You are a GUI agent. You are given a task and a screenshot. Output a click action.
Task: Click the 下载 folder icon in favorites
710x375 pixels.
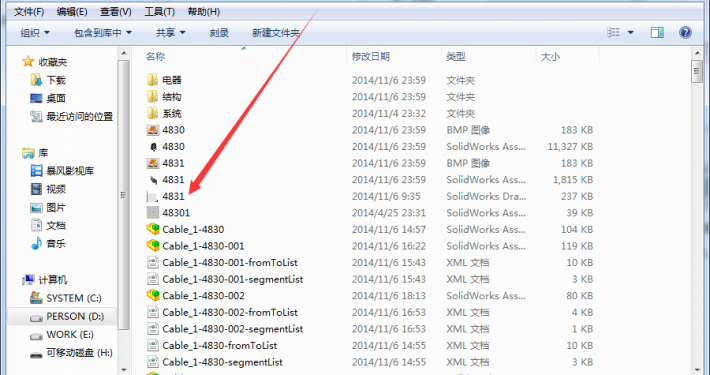[36, 80]
